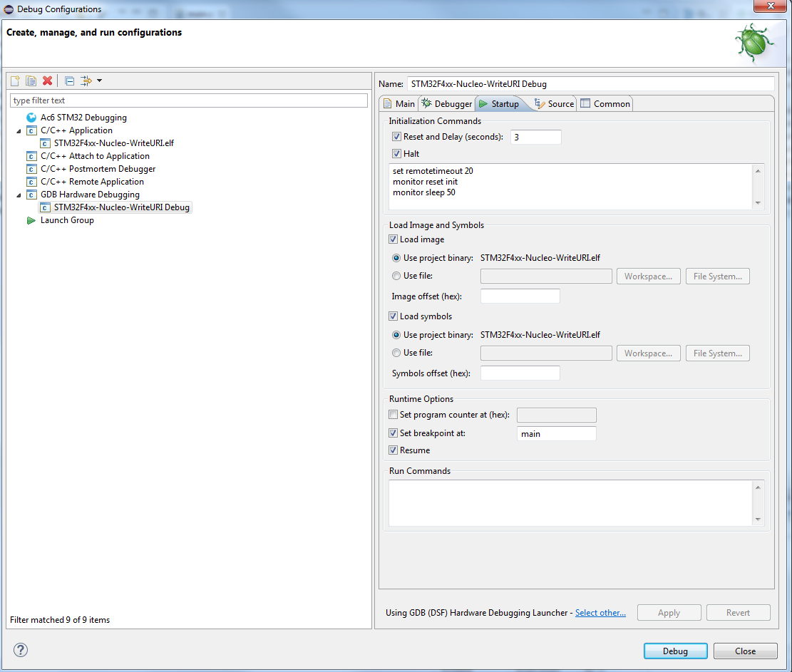Image resolution: width=792 pixels, height=672 pixels.
Task: Click the filter launch configurations icon
Action: 86,81
